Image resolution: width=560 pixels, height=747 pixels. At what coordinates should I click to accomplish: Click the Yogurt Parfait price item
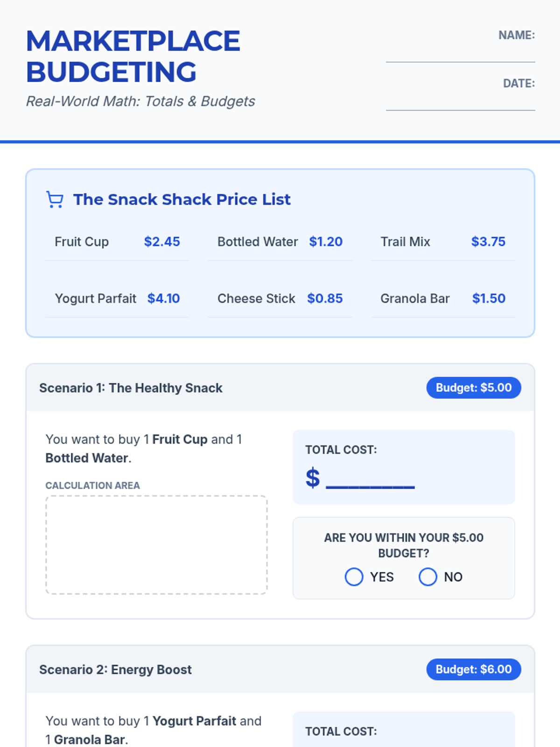[117, 299]
